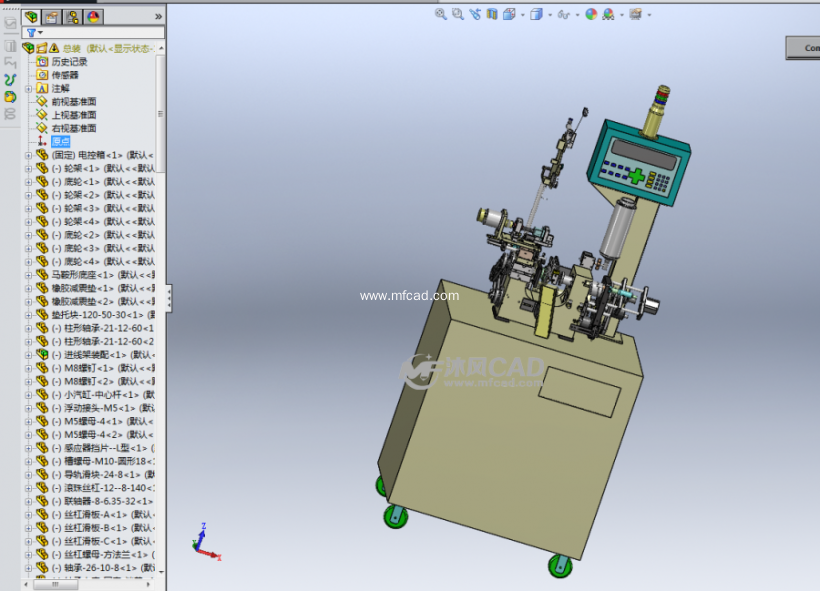Image resolution: width=820 pixels, height=591 pixels.
Task: Expand the M8螺钉<1> node
Action: coord(29,368)
